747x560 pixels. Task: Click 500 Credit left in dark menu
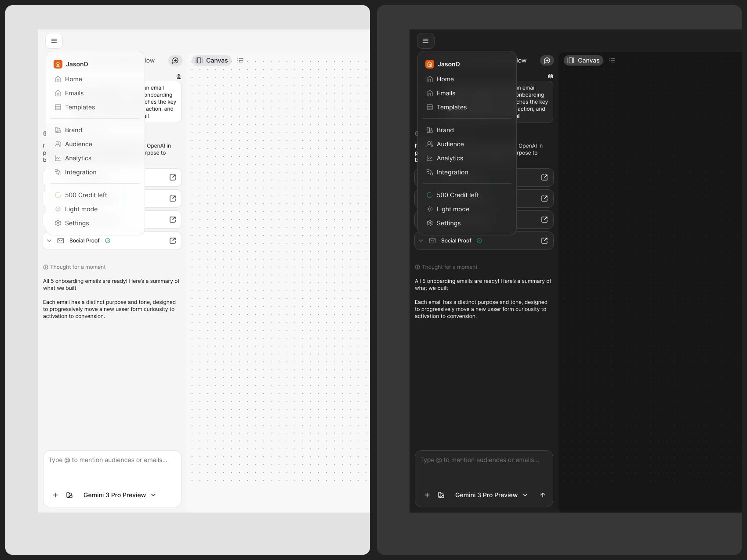click(x=467, y=195)
